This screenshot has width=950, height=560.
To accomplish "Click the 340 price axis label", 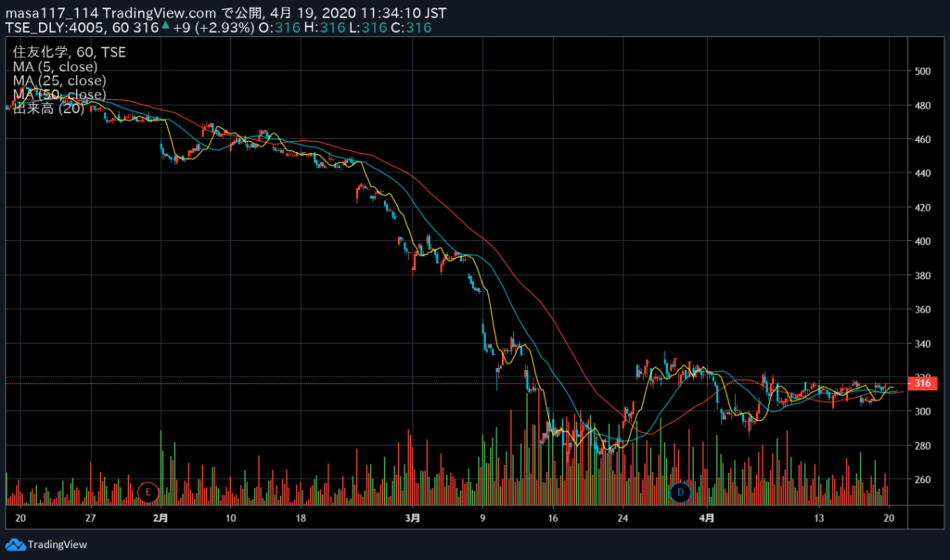I will pyautogui.click(x=922, y=344).
